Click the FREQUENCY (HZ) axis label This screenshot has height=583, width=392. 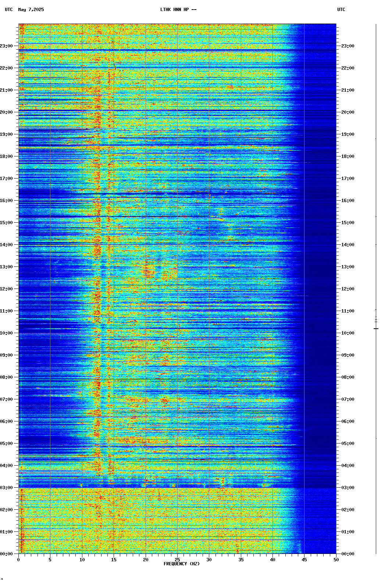181,564
